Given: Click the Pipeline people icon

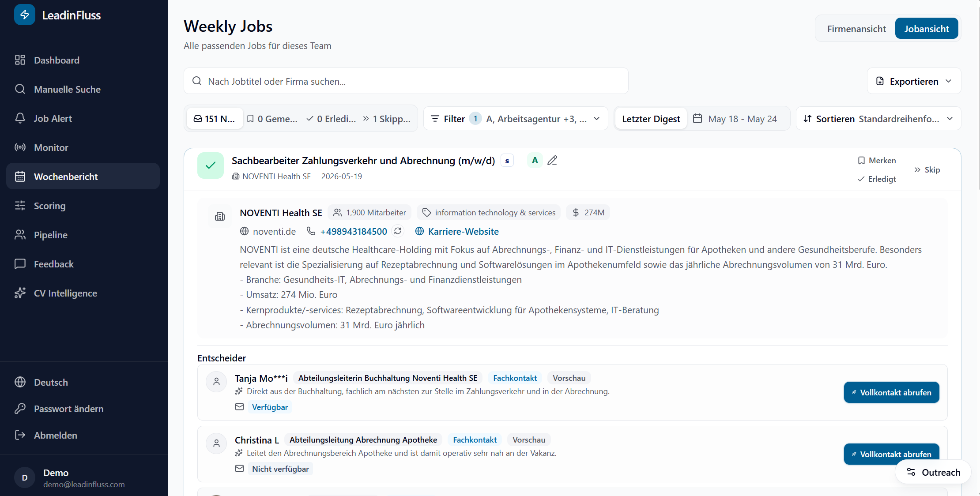Looking at the screenshot, I should [20, 235].
